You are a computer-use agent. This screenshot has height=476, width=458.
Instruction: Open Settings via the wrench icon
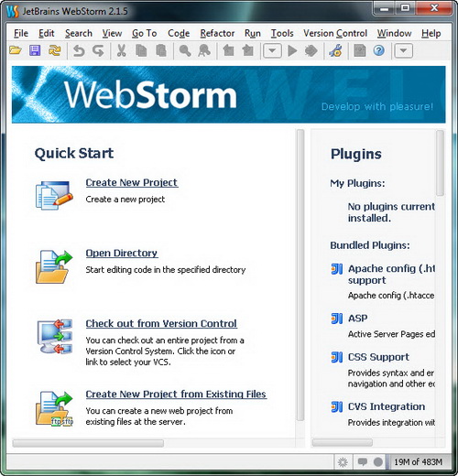click(x=335, y=50)
